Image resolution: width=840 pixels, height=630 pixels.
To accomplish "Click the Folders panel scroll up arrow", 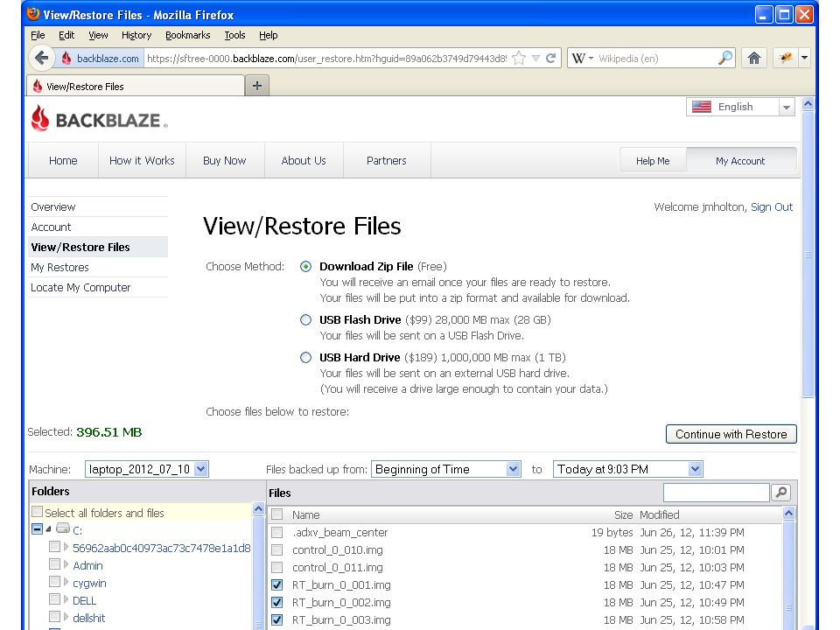I will tap(258, 509).
